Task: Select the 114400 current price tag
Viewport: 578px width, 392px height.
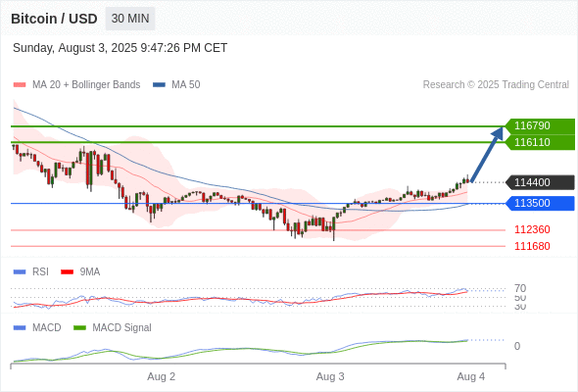Action: pyautogui.click(x=540, y=182)
